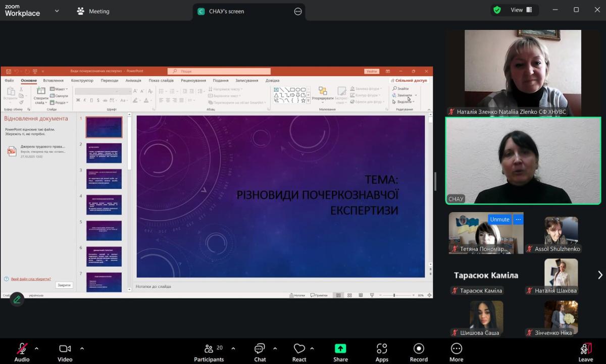Expand the audio options caret
Screen dimensions: 606x364
click(x=36, y=348)
